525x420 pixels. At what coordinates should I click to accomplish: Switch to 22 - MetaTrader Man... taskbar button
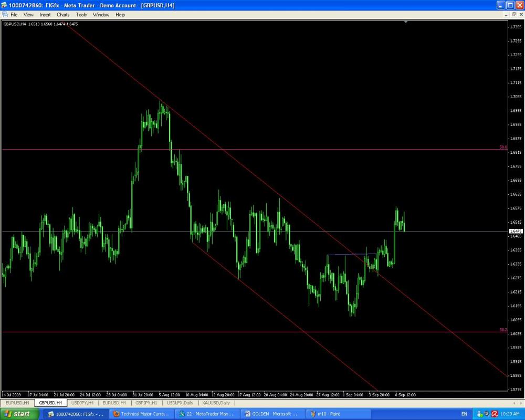tap(206, 414)
